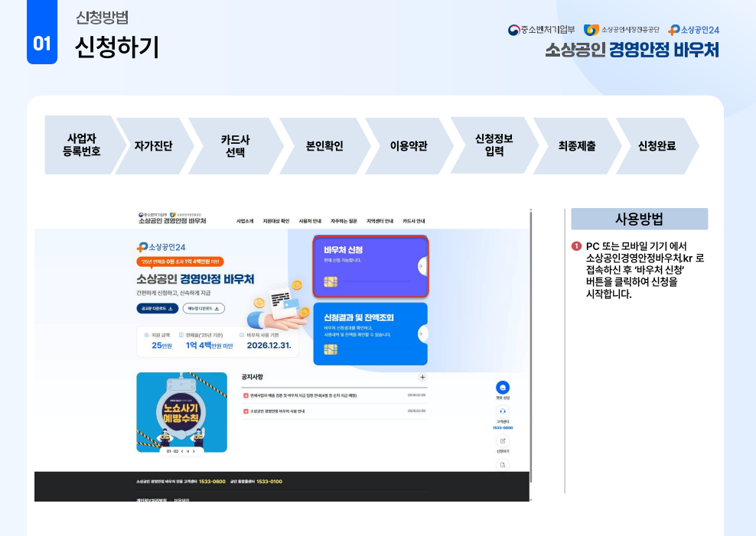The height and width of the screenshot is (536, 756).
Task: Open the 신청결과 및 잔액조회 card
Action: pyautogui.click(x=370, y=333)
